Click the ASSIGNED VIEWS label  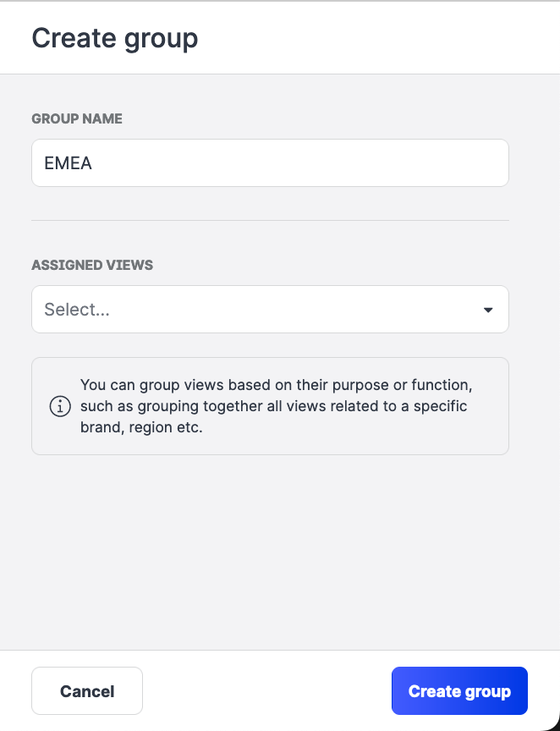click(x=92, y=265)
